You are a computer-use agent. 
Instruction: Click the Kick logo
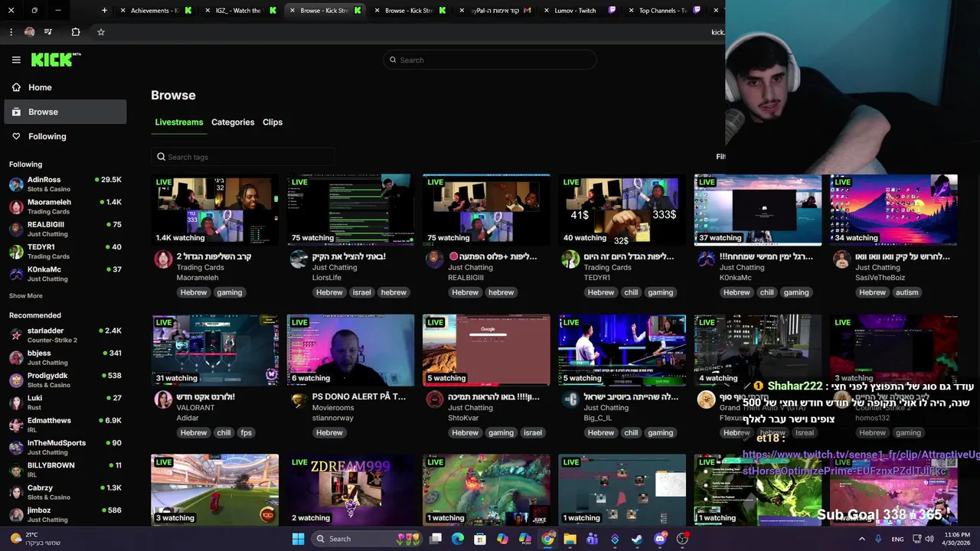56,60
